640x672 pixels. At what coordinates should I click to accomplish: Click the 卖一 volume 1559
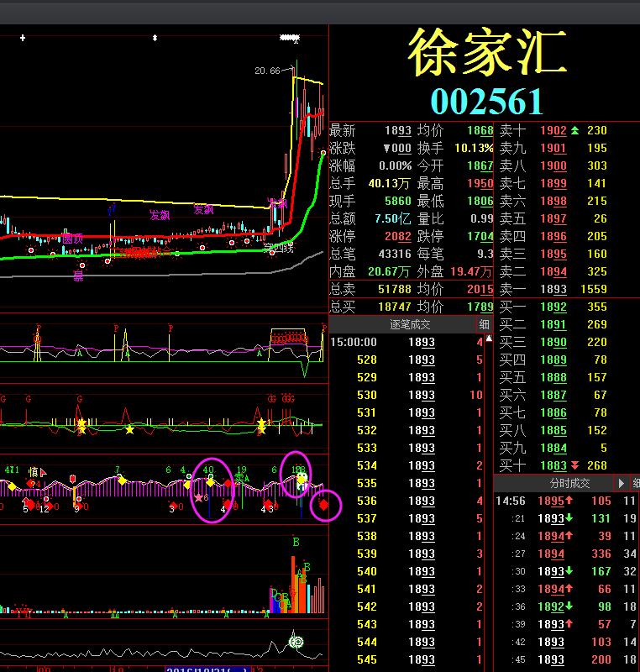[x=594, y=289]
